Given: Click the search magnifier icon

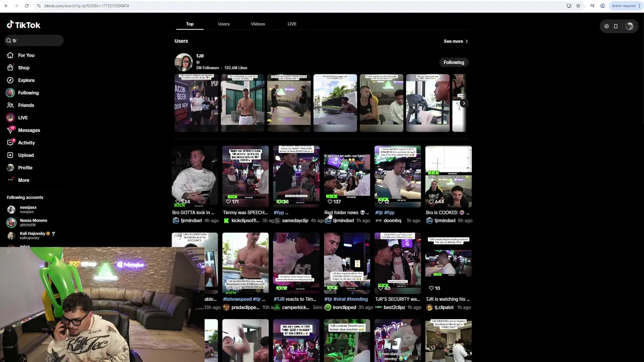Looking at the screenshot, I should pos(9,40).
